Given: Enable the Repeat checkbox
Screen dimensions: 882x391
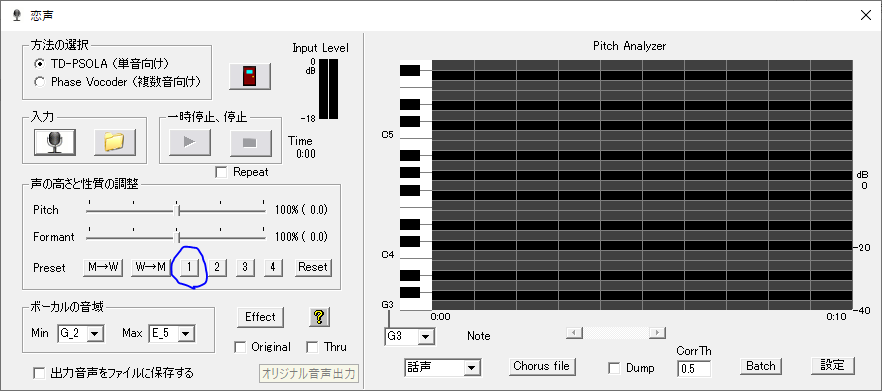Looking at the screenshot, I should 221,172.
